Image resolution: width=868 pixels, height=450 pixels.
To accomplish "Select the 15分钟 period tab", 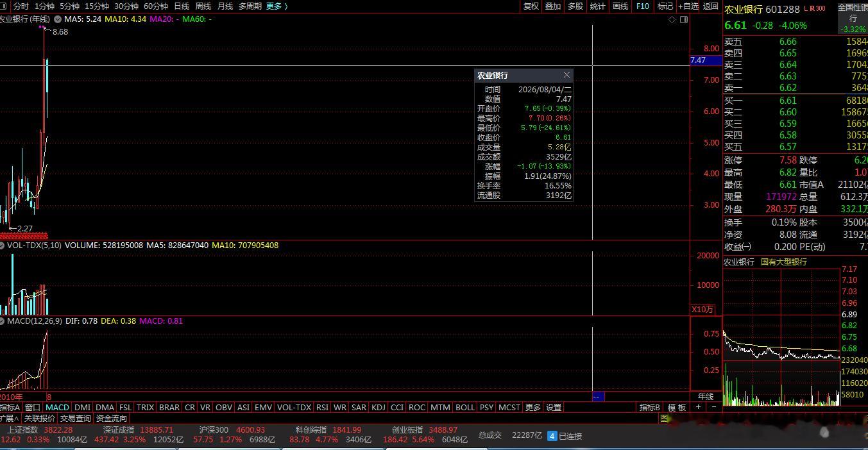I will point(97,6).
